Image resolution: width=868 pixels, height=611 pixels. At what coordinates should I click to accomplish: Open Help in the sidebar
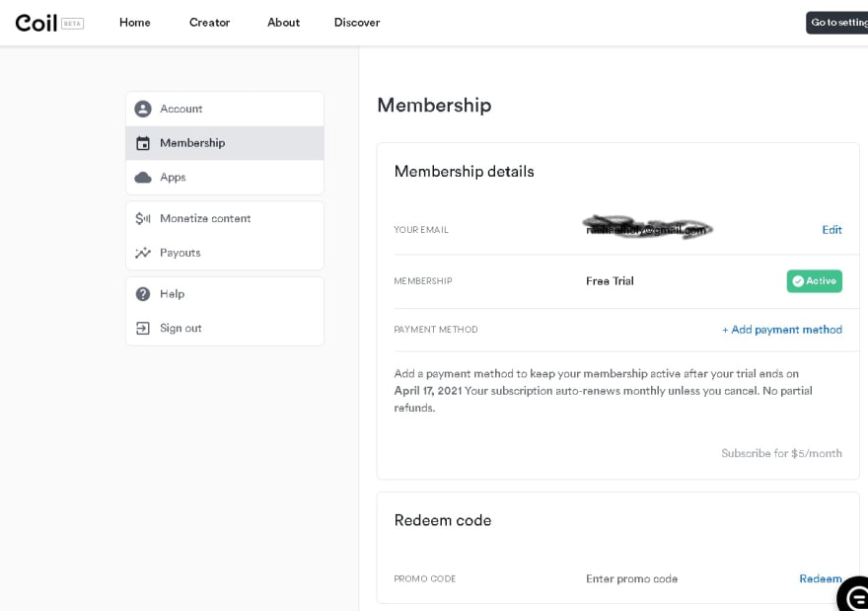[225, 293]
